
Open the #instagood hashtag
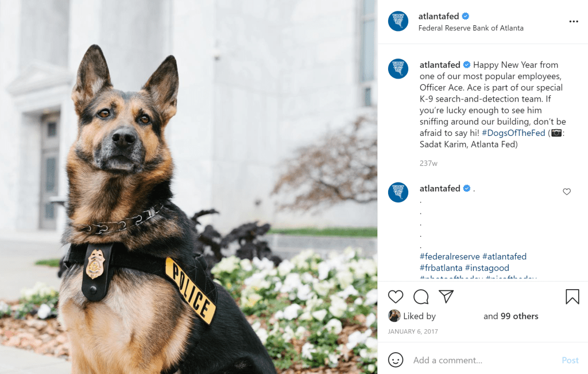coord(487,268)
